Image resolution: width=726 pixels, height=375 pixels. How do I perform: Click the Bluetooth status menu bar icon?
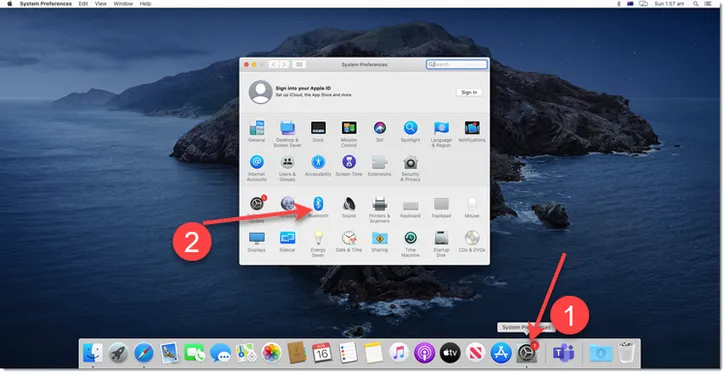619,4
